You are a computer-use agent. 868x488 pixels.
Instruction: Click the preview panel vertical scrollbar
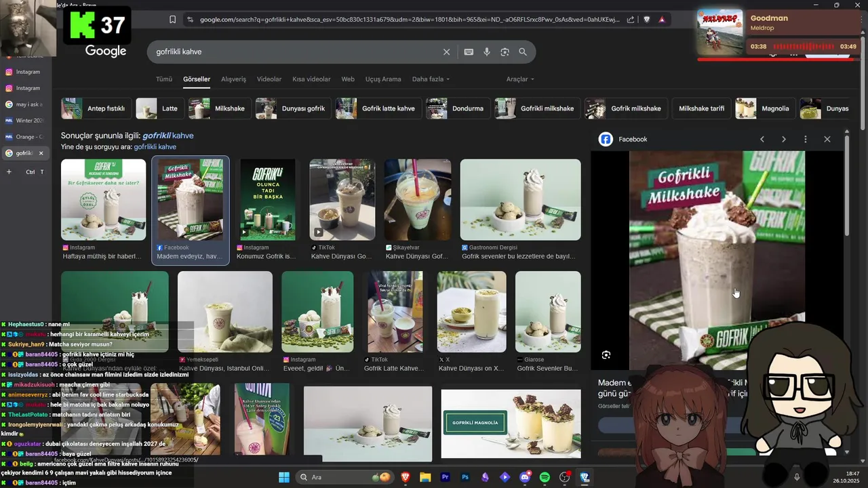point(846,186)
